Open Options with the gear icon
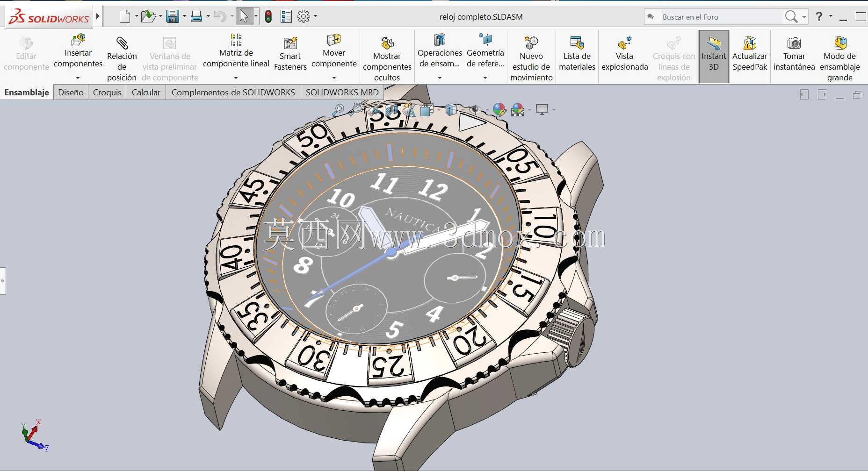Image resolution: width=868 pixels, height=471 pixels. coord(304,17)
